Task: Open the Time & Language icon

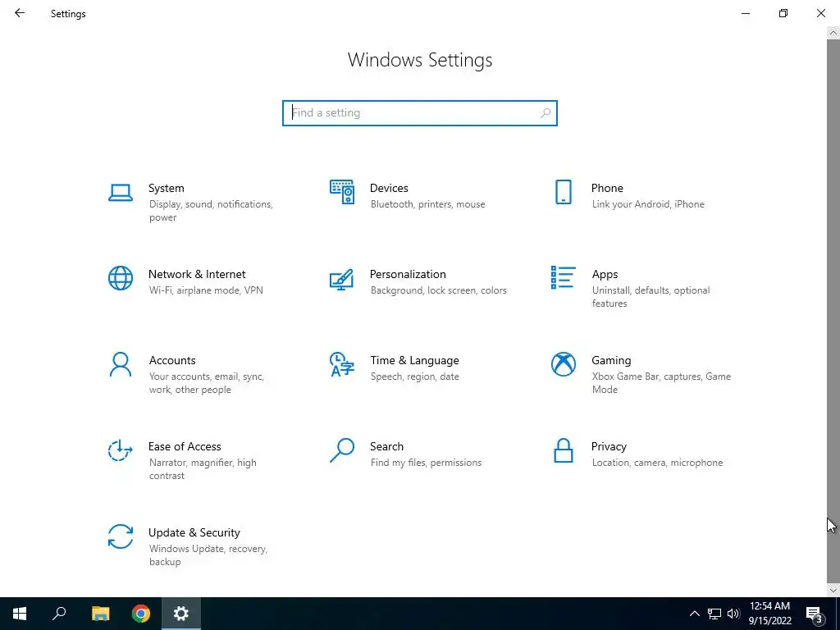Action: [x=342, y=364]
